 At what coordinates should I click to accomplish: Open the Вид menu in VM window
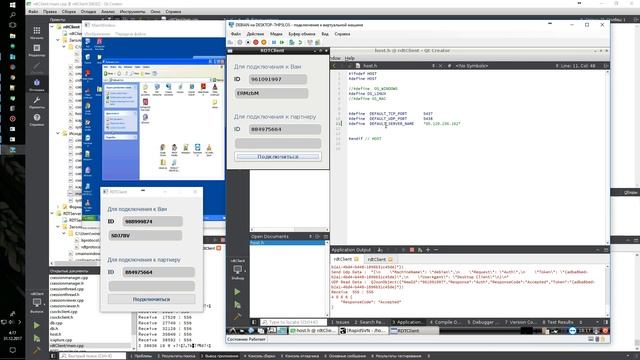click(x=325, y=34)
